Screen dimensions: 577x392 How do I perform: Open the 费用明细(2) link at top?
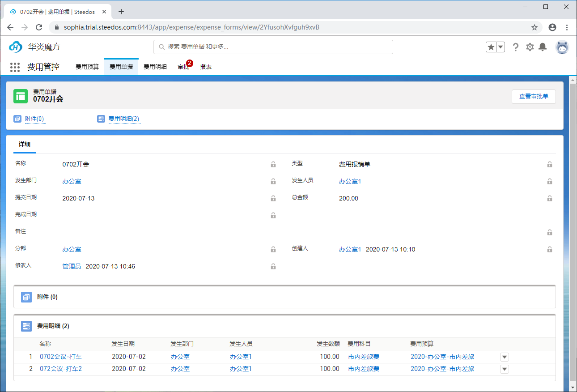[124, 119]
